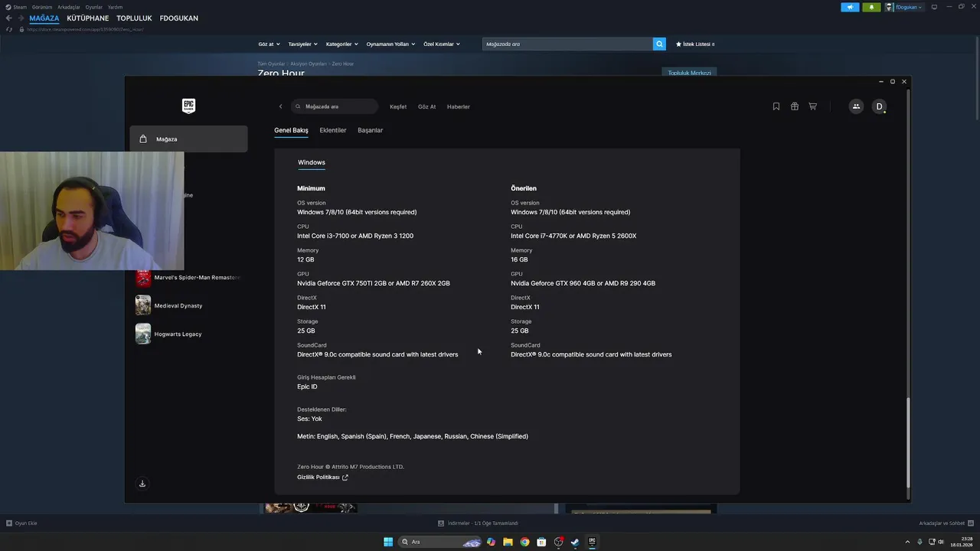Open Microsoft Store from the taskbar
The image size is (980, 551).
[x=541, y=542]
